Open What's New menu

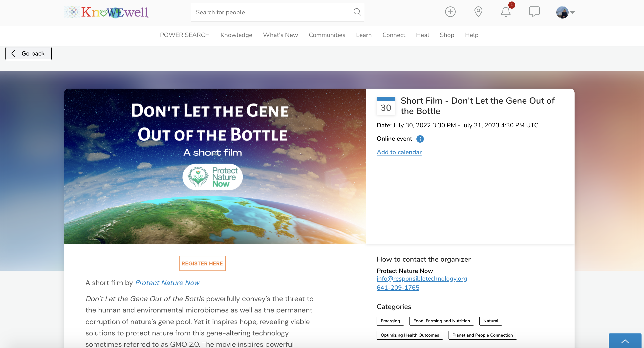280,35
